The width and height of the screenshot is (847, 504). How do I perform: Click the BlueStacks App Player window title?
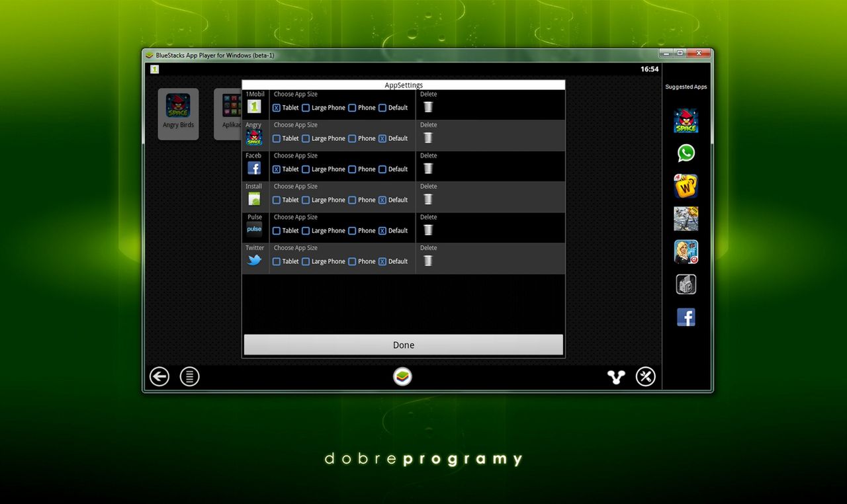(x=214, y=55)
